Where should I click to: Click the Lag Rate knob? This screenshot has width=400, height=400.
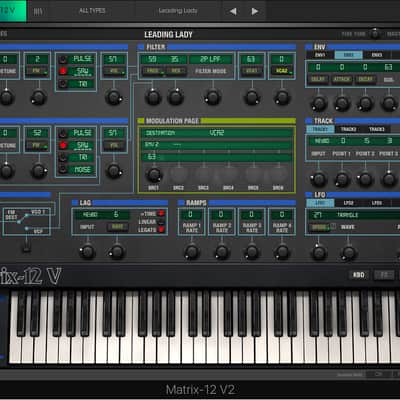[116, 251]
